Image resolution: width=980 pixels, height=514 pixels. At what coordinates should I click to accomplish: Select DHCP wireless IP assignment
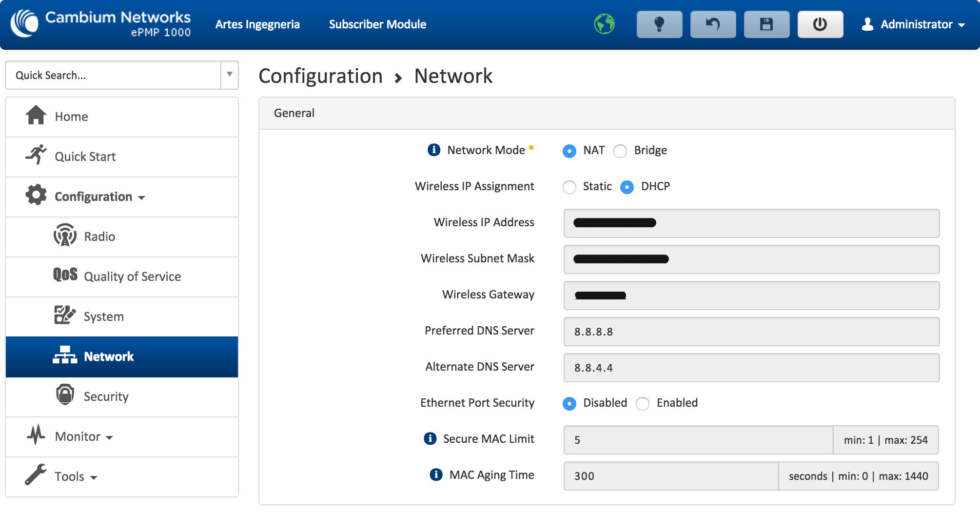tap(627, 187)
